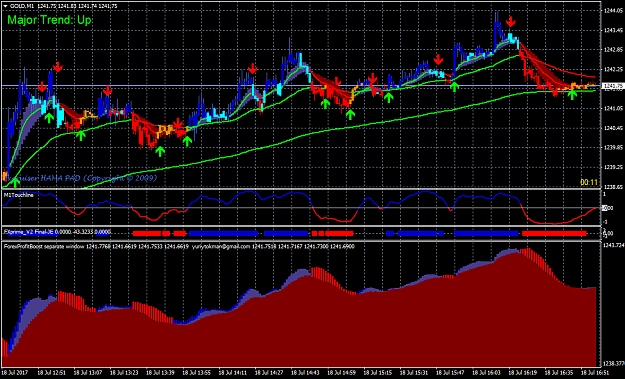Click the '18 Jul 16:03' time label
The image size is (625, 379).
click(x=487, y=373)
